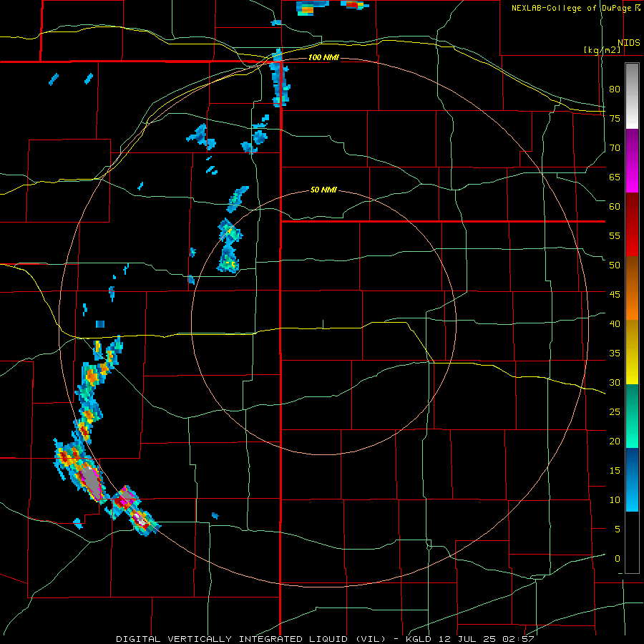Pick the red segment of the color bar
The height and width of the screenshot is (644, 644).
632,225
